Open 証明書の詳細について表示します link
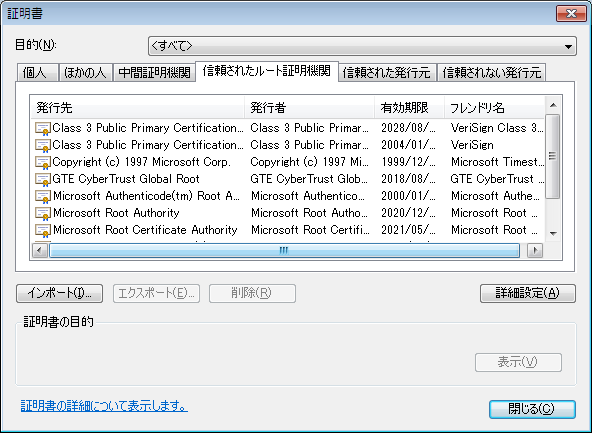 pyautogui.click(x=104, y=406)
